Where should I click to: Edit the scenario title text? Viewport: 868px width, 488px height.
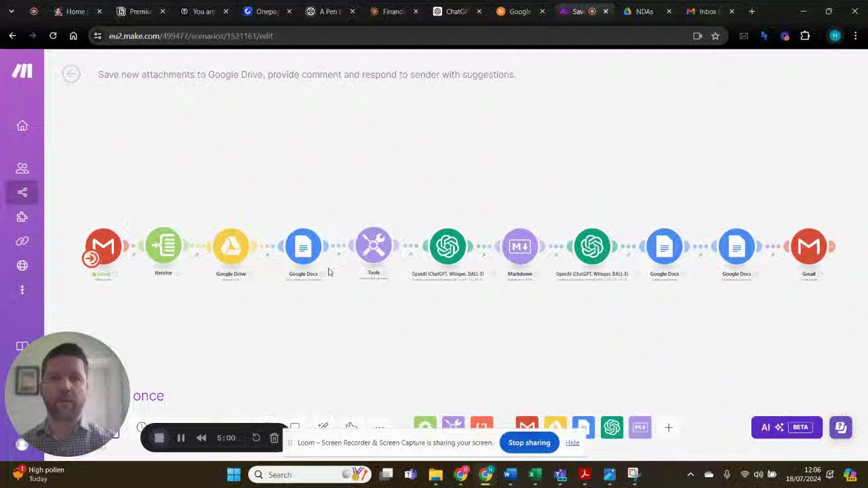307,75
